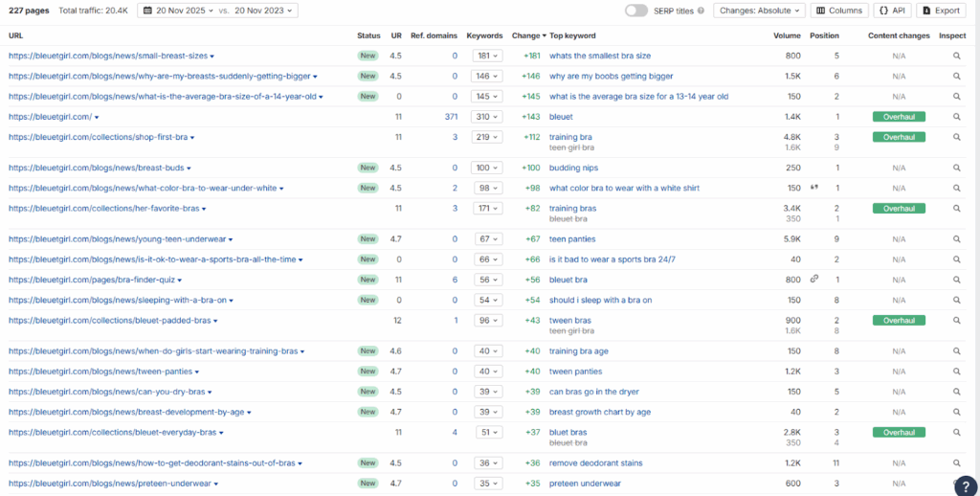Click featured snippet quote icon for white shirt keyword

pos(814,188)
